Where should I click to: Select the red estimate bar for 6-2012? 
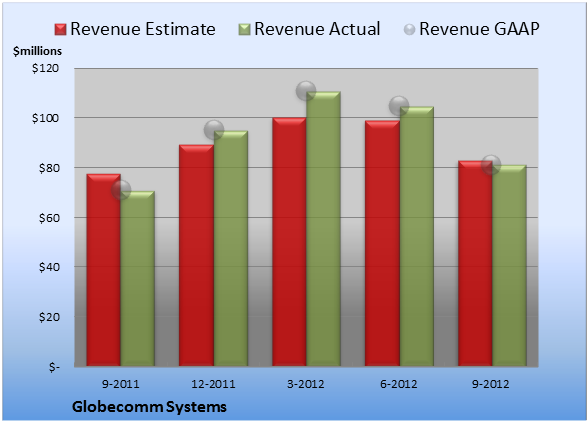coord(382,243)
